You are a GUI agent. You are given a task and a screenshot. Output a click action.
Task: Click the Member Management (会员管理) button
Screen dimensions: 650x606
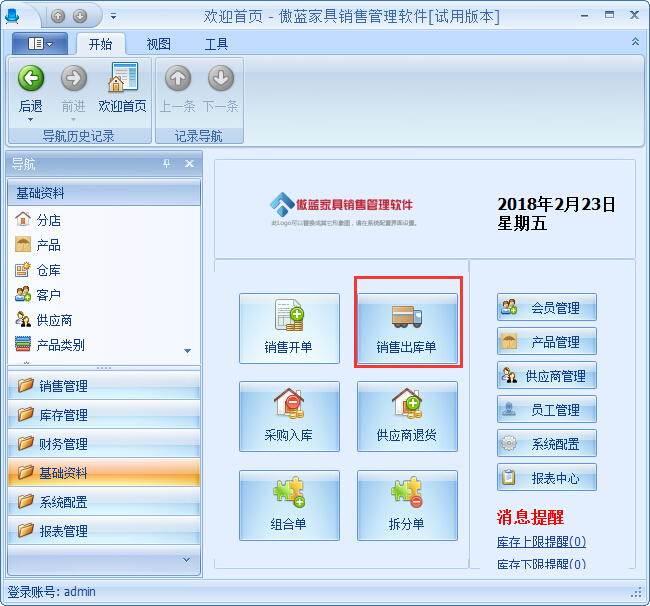pyautogui.click(x=546, y=308)
